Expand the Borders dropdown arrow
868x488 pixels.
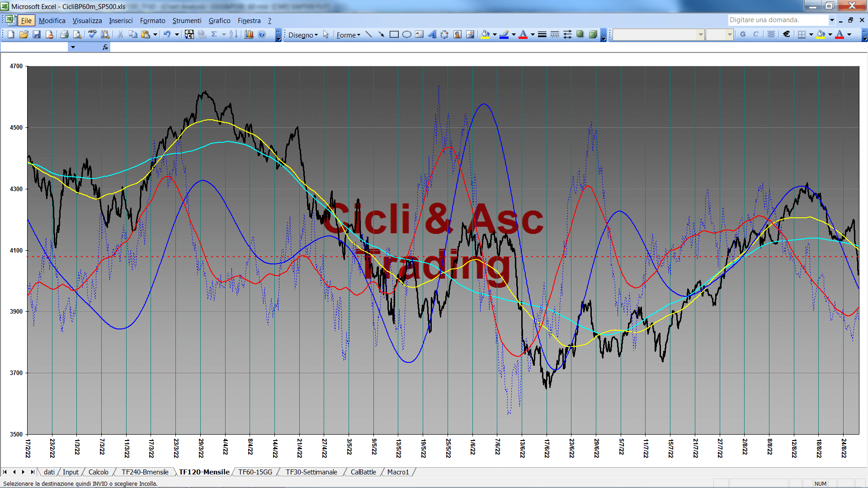pos(811,34)
